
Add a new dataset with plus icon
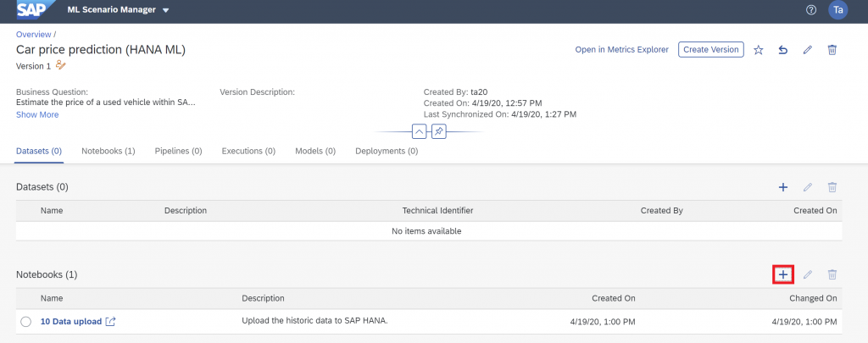[x=783, y=187]
